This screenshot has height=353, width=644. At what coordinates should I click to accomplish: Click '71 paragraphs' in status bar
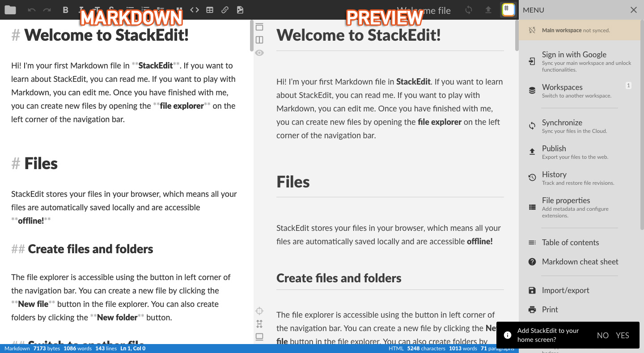pyautogui.click(x=497, y=349)
